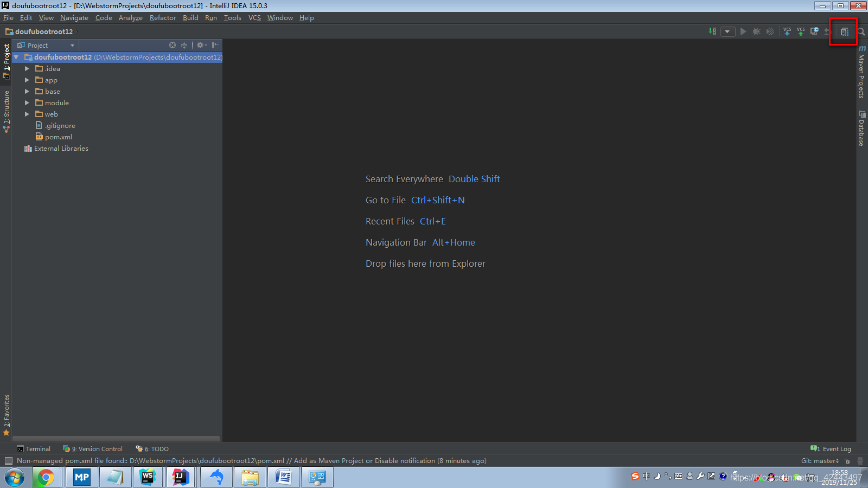
Task: Click the lock read-only status icon
Action: tap(847, 461)
